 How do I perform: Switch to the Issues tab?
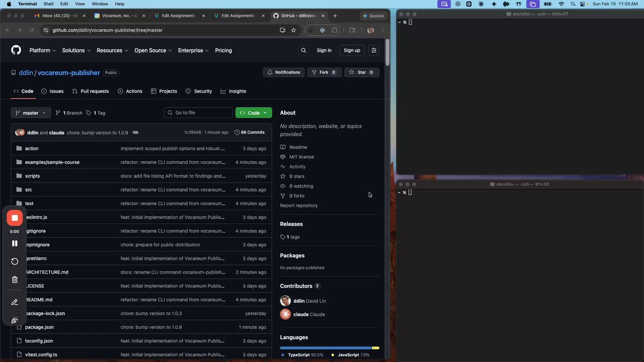[x=52, y=92]
